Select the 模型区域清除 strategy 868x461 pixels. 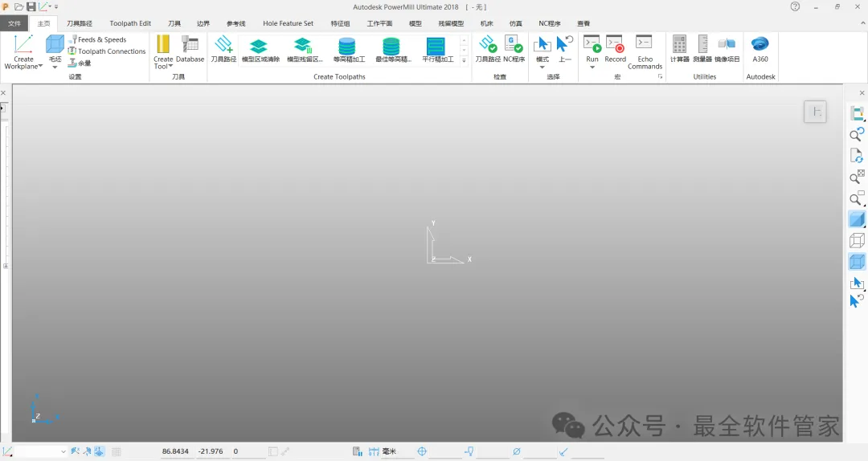click(x=260, y=50)
